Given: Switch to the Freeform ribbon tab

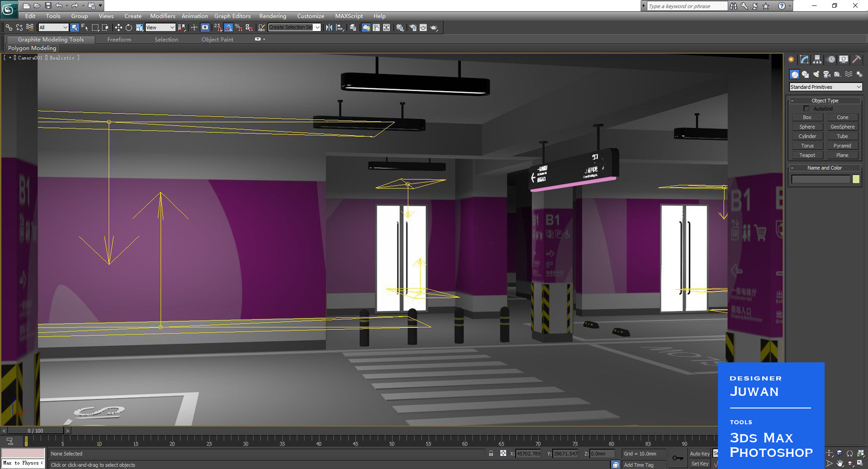Looking at the screenshot, I should [119, 40].
